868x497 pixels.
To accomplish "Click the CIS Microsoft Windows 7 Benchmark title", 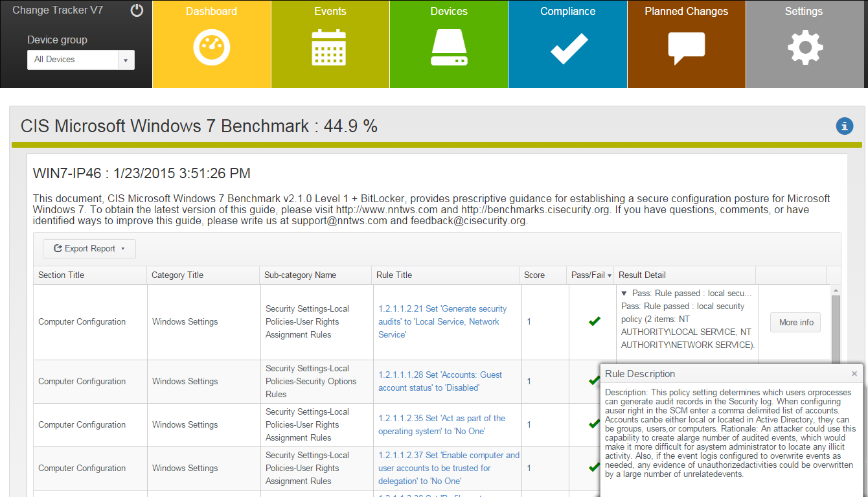I will click(199, 126).
